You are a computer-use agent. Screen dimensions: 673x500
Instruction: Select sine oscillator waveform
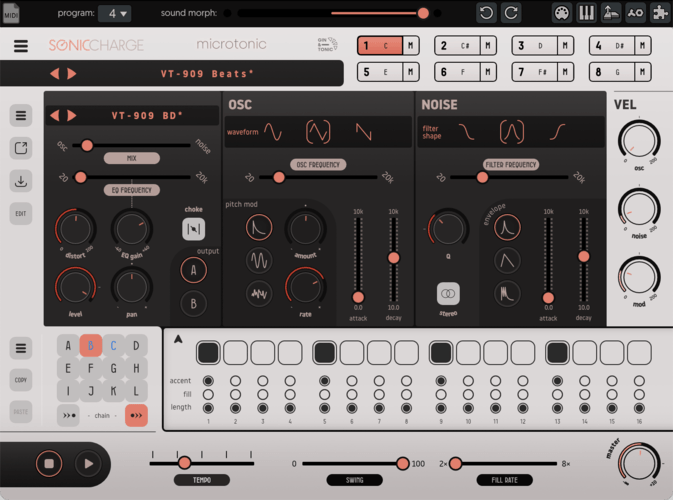pyautogui.click(x=273, y=132)
